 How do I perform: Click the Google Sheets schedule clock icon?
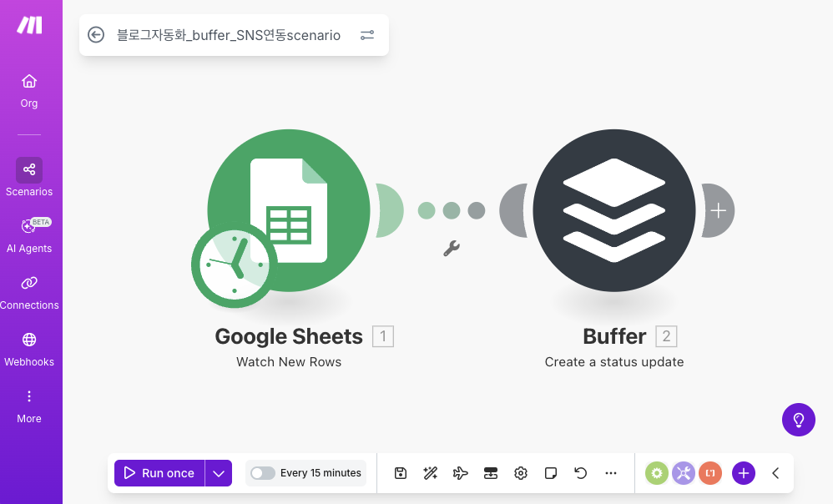[x=234, y=265]
